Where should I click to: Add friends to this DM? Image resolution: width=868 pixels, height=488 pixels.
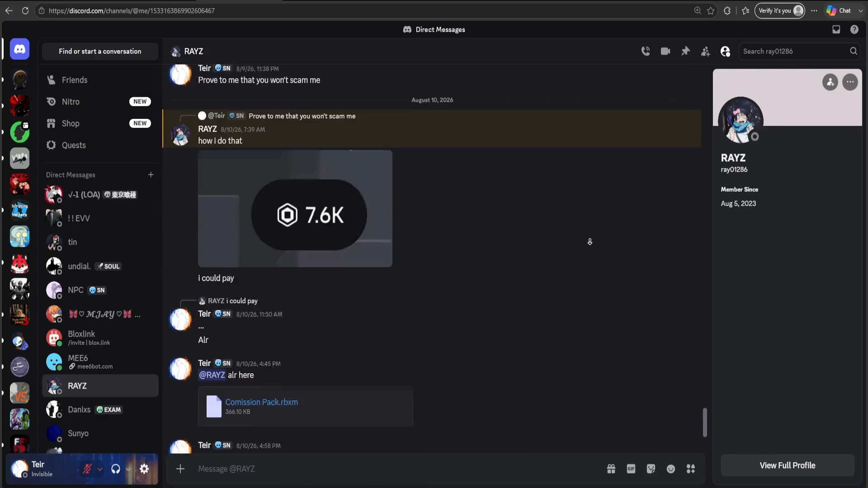pos(705,52)
